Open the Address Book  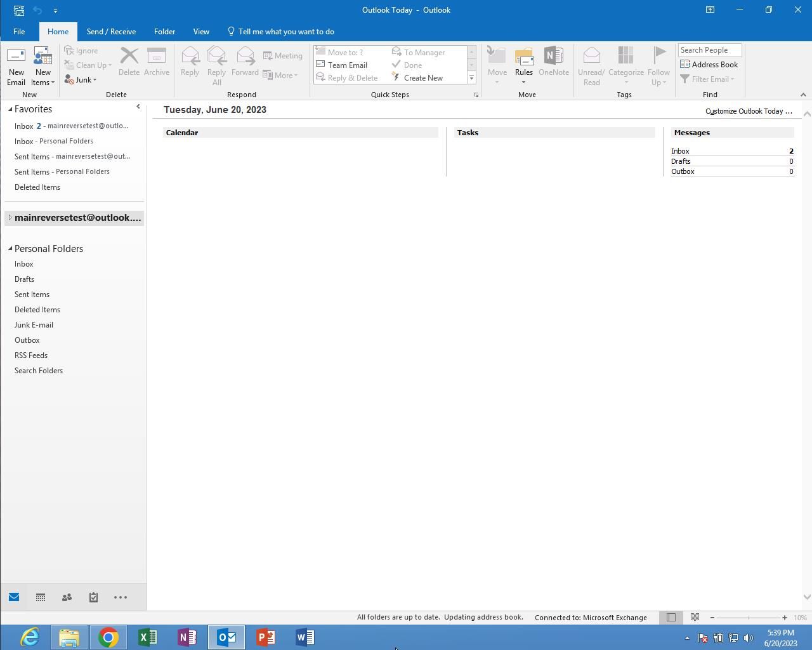coord(709,65)
